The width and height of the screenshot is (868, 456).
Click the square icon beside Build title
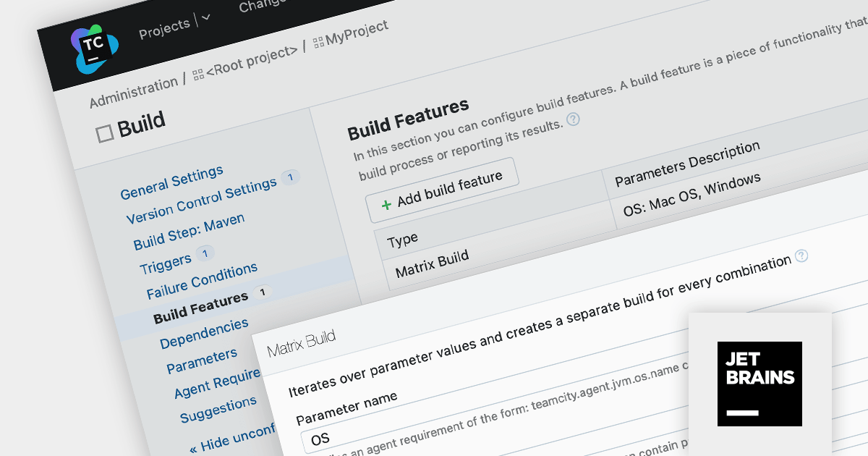pyautogui.click(x=105, y=133)
